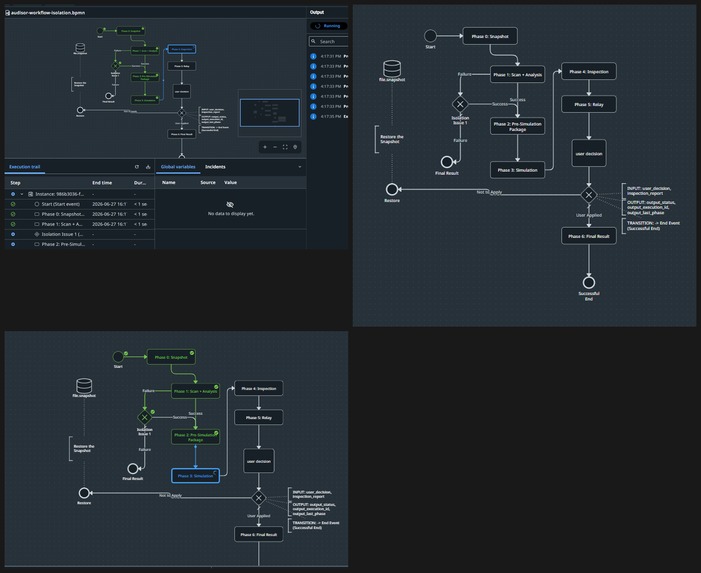Switch to the Global variables tab

coord(178,167)
